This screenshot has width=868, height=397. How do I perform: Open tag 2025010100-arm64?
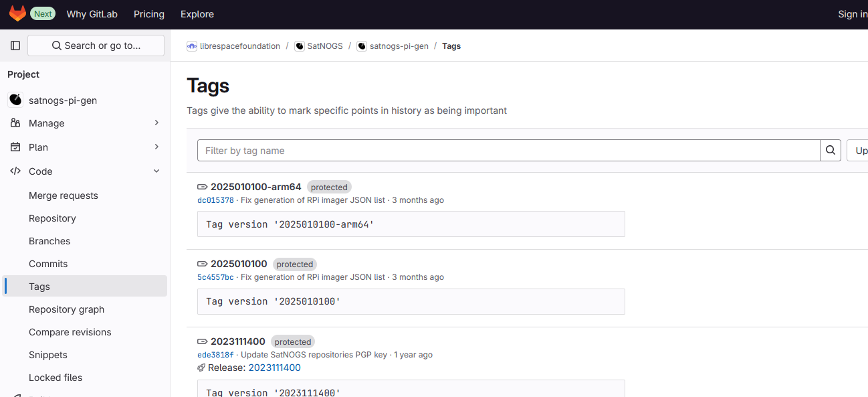pos(256,187)
